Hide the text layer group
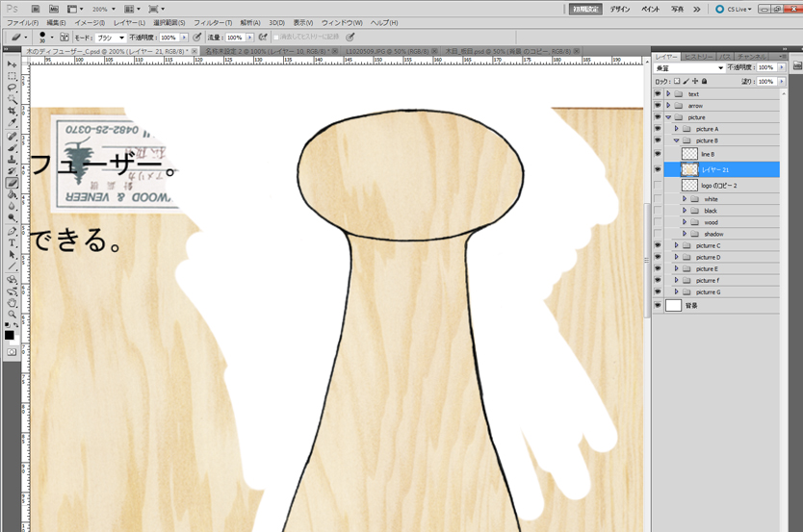The width and height of the screenshot is (803, 532). [x=658, y=94]
